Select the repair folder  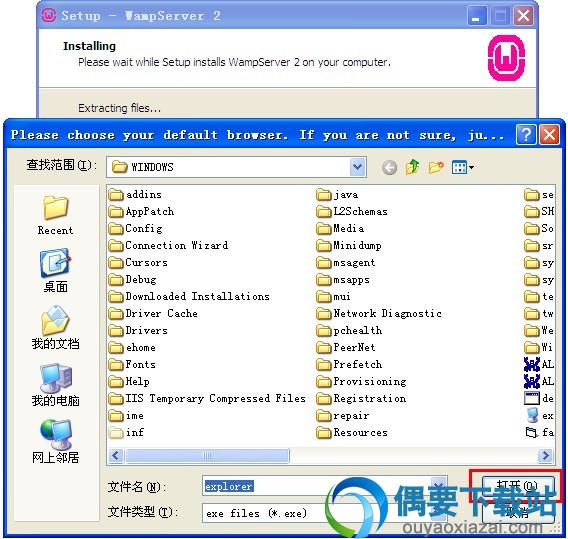click(343, 415)
